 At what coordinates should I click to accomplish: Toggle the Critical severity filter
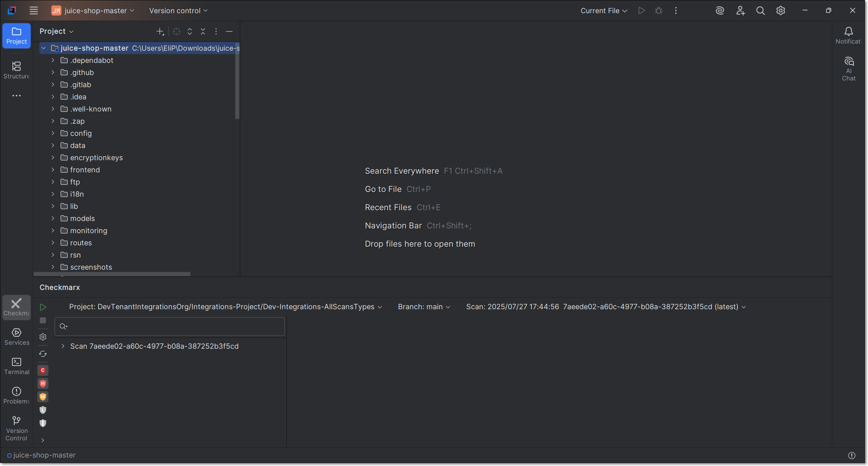tap(43, 370)
